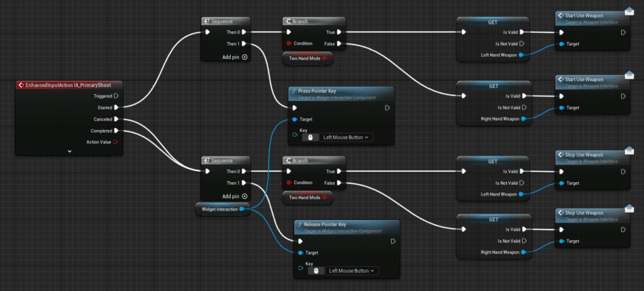644x291 pixels.
Task: Click Is Not Valid pin on topmost Left Hand Weapon GET
Action: tap(522, 43)
